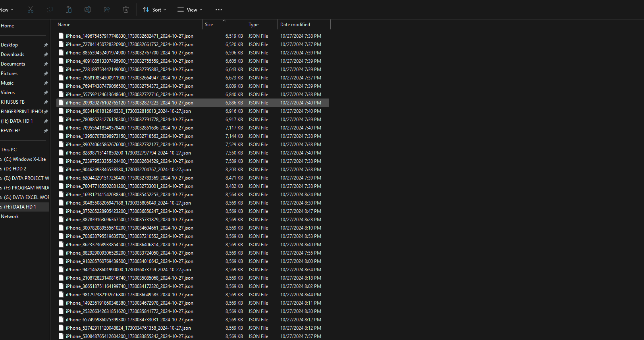The width and height of the screenshot is (644, 340).
Task: Open KHUSUS FB pinned folder
Action: 13,102
